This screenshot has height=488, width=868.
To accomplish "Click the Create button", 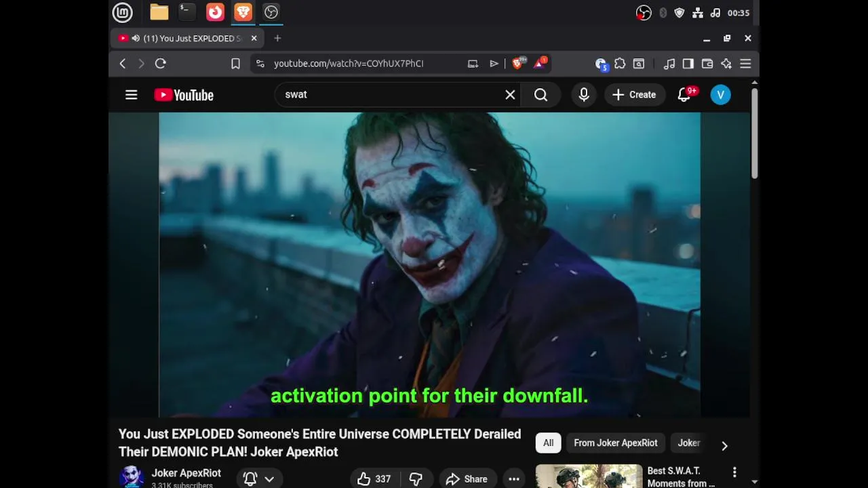I will coord(634,95).
